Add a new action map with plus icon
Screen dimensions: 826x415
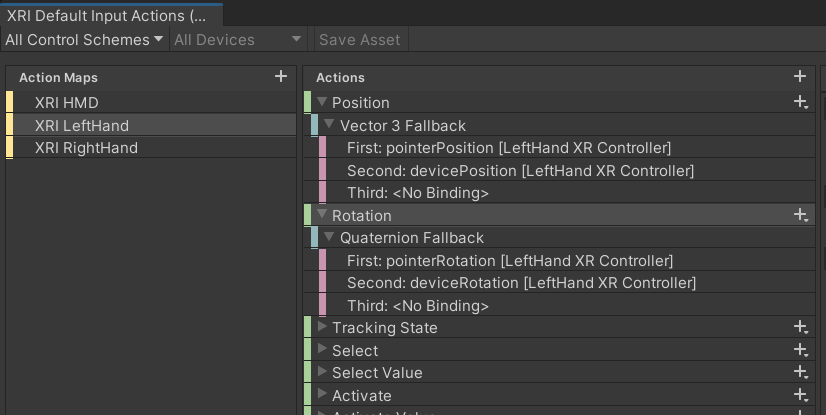(x=281, y=77)
